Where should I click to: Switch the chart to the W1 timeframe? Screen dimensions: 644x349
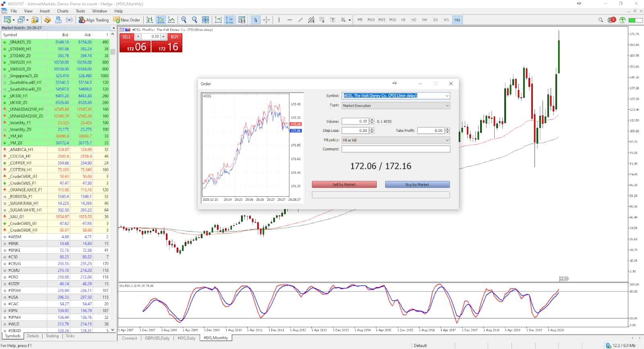click(446, 20)
